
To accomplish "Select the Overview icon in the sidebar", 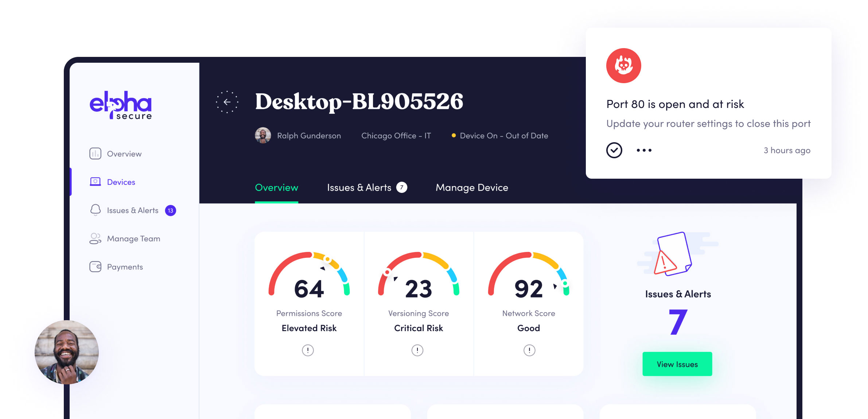I will [x=95, y=154].
